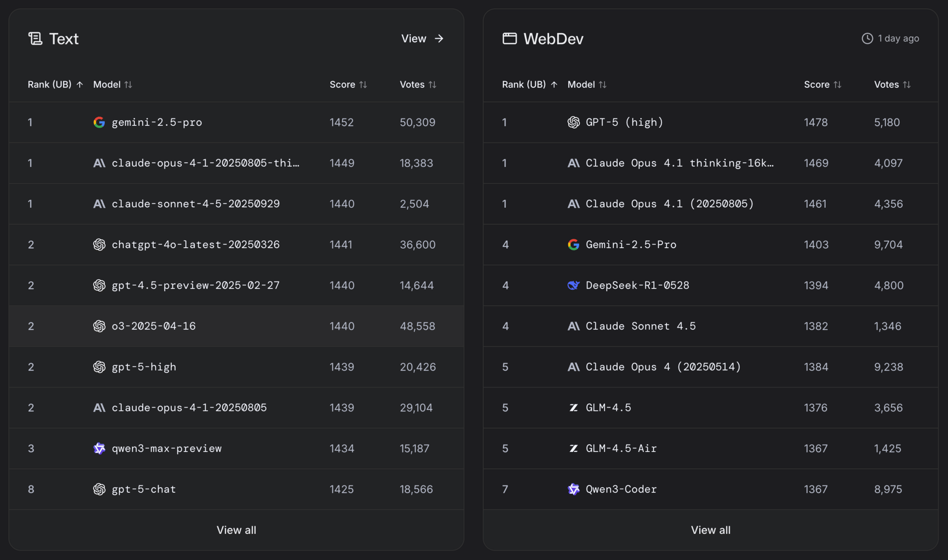Toggle Rank (UB) sort arrow in WebDev
948x560 pixels.
(x=554, y=84)
